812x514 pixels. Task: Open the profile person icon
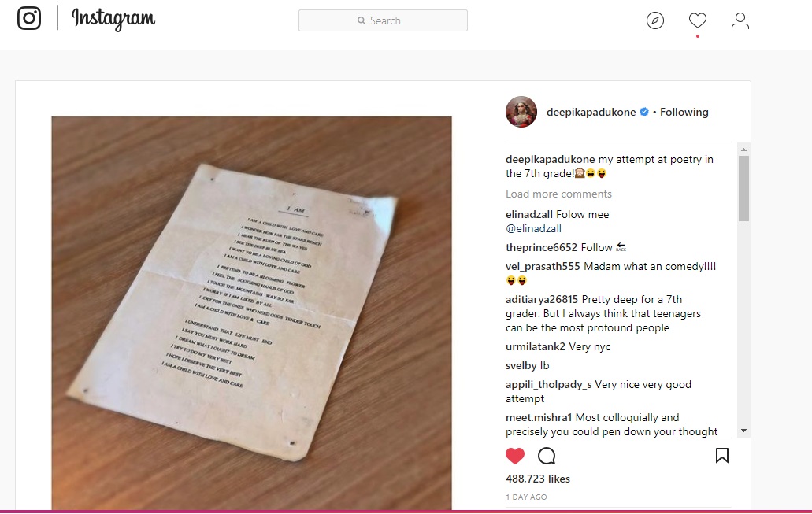pos(740,20)
